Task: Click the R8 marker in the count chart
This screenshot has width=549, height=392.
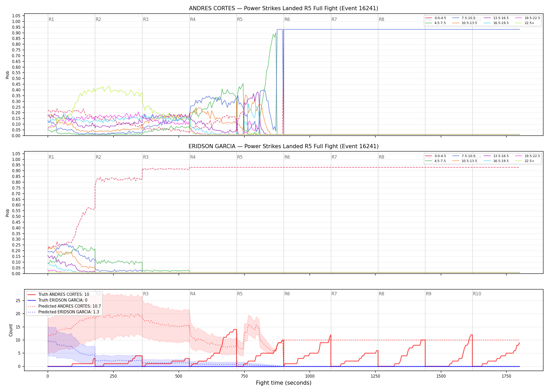Action: 381,294
